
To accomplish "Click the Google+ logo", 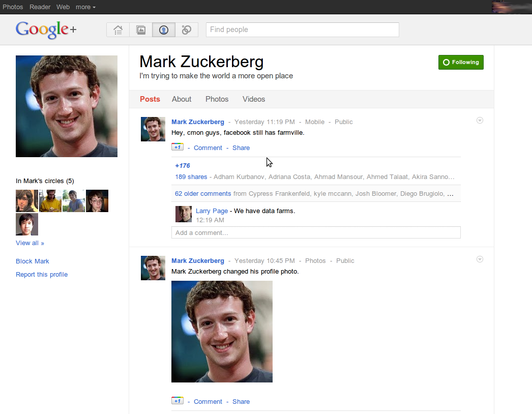I will tap(46, 29).
